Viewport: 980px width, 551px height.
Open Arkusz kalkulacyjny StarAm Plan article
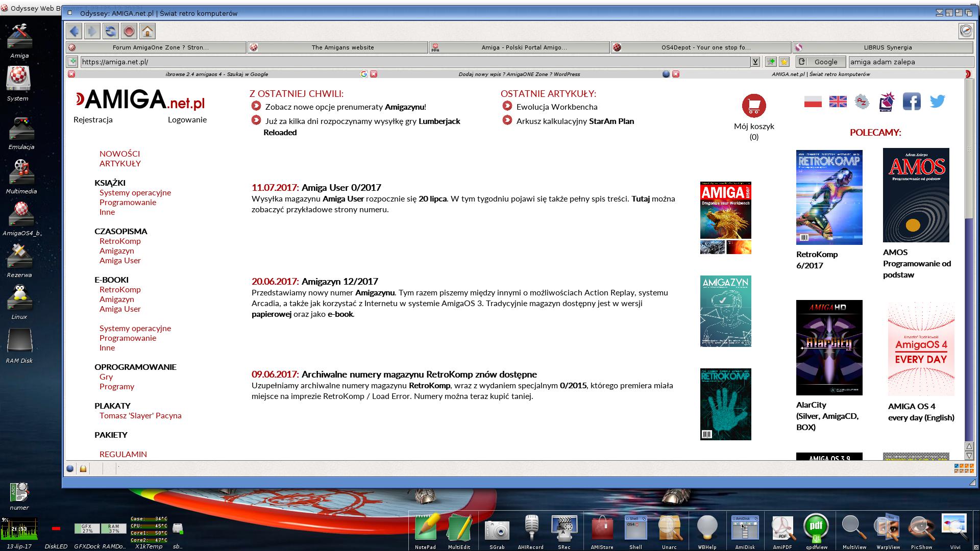coord(575,121)
